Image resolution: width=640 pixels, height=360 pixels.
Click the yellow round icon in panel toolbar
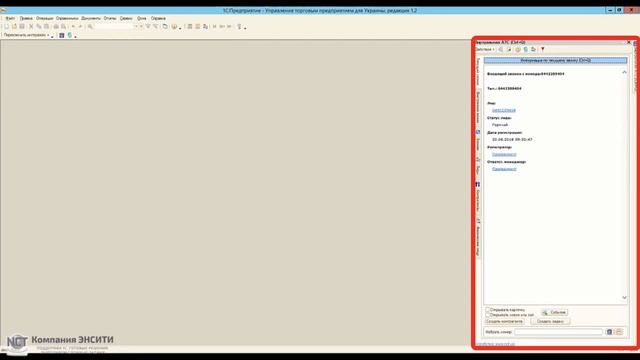[518, 49]
